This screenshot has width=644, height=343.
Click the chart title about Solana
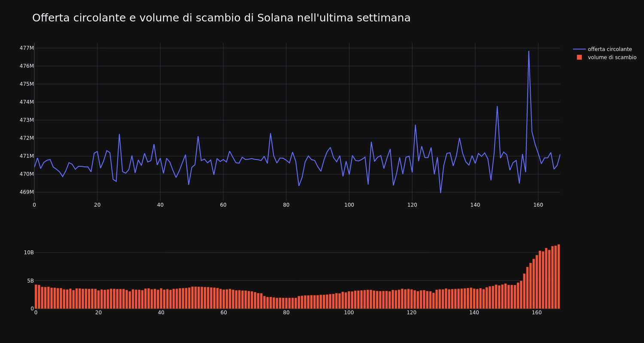click(x=221, y=18)
